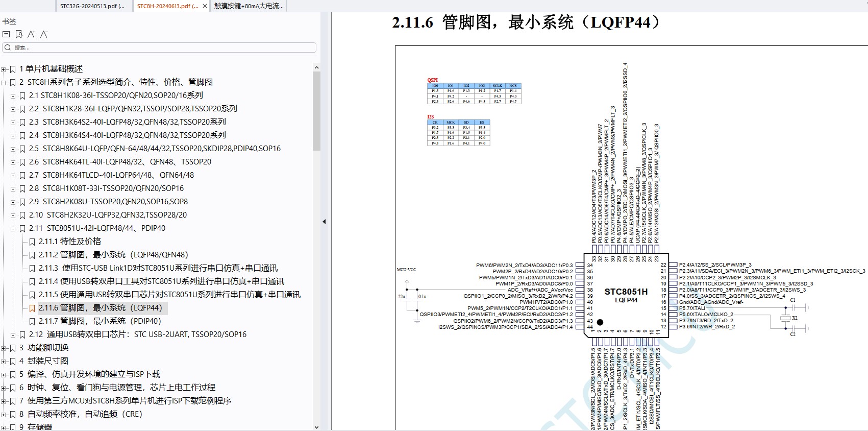This screenshot has width=868, height=431.
Task: Click bookmark icon of 2.2 STC8H1K28 entry
Action: tap(22, 109)
